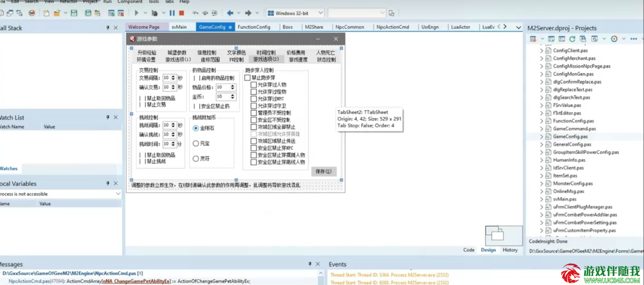Image resolution: width=644 pixels, height=285 pixels.
Task: Expand svMain.pas in Projects tree
Action: tap(541, 199)
